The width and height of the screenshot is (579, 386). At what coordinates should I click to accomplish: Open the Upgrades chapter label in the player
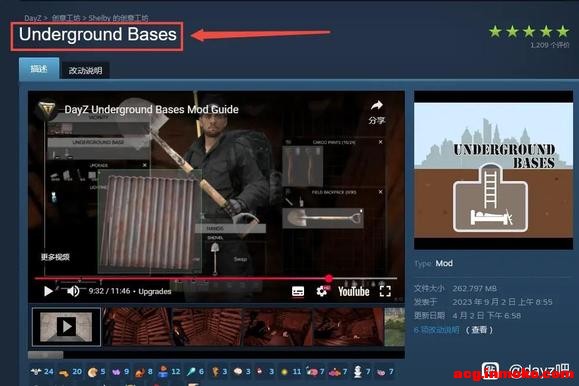coord(155,291)
